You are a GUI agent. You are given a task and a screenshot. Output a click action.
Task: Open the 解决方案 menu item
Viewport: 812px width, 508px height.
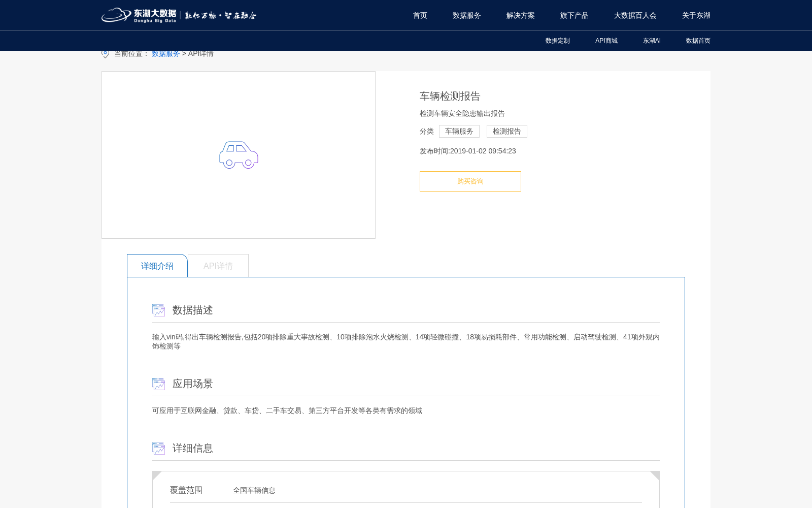pos(521,15)
